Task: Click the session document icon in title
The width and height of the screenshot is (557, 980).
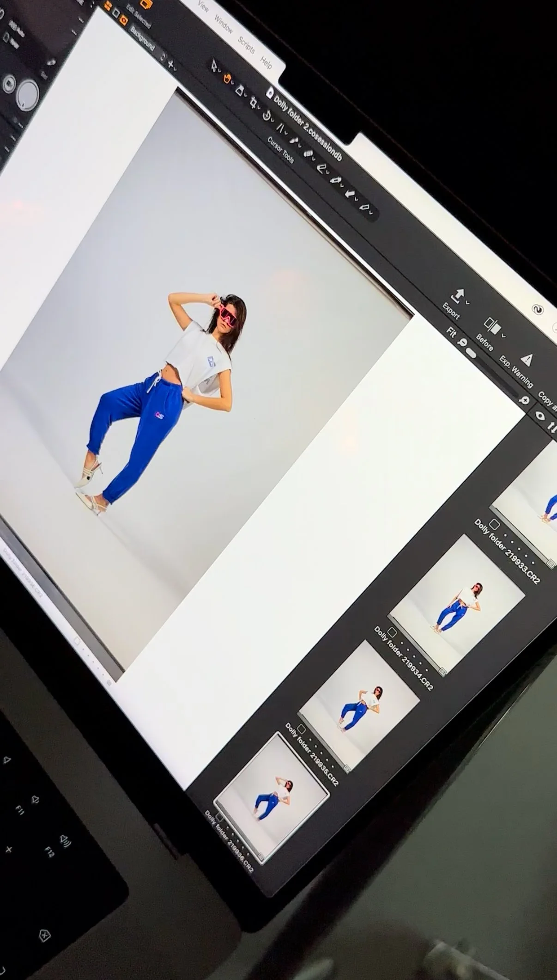Action: [x=269, y=92]
